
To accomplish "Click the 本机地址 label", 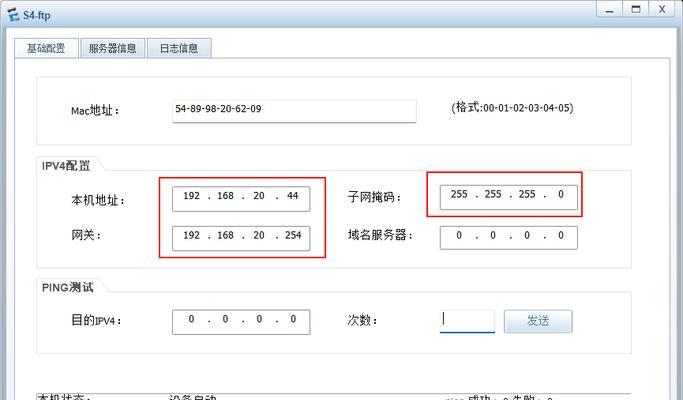I will point(98,200).
